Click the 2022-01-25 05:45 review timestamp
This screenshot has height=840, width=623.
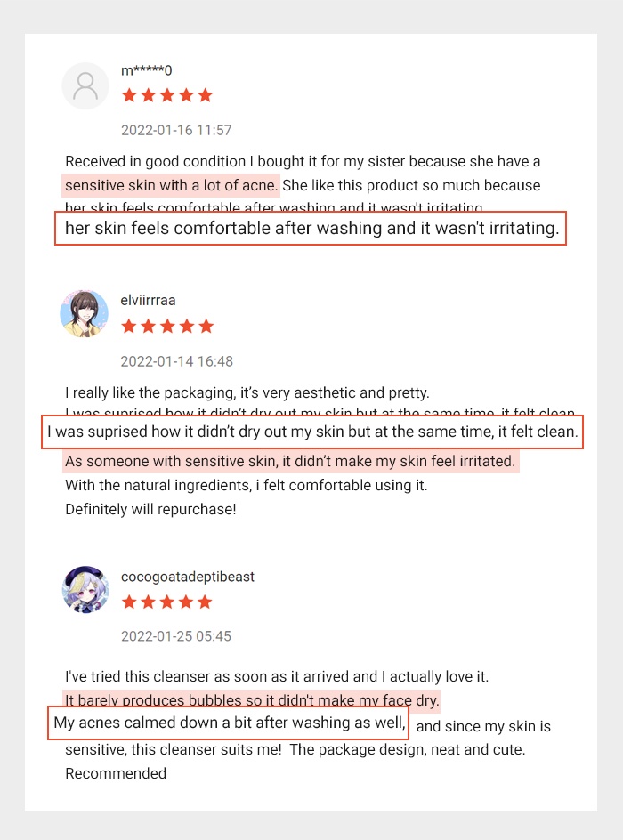176,636
